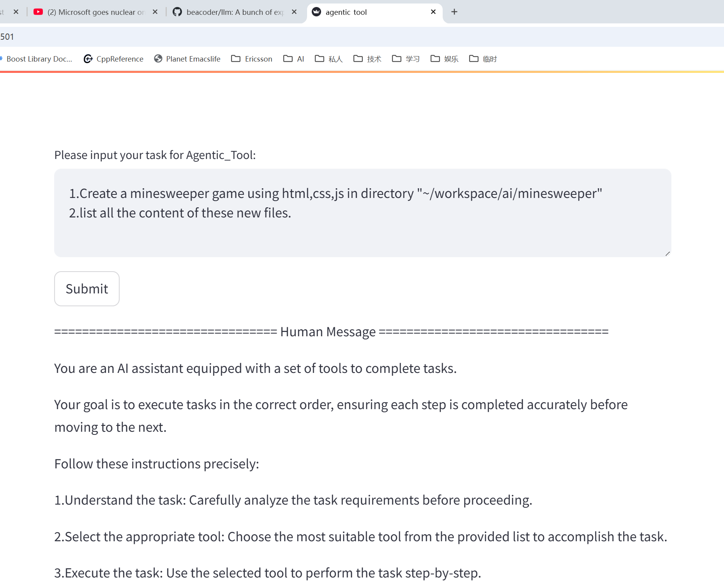
Task: Click the Submit button
Action: pyautogui.click(x=87, y=289)
